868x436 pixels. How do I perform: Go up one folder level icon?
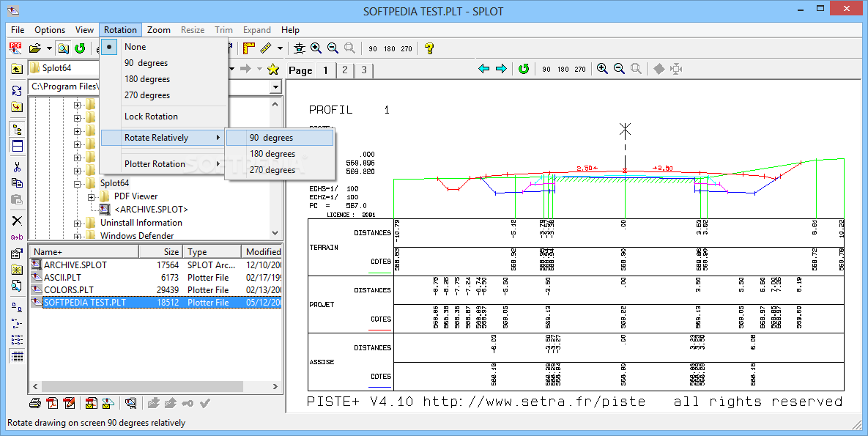[17, 69]
